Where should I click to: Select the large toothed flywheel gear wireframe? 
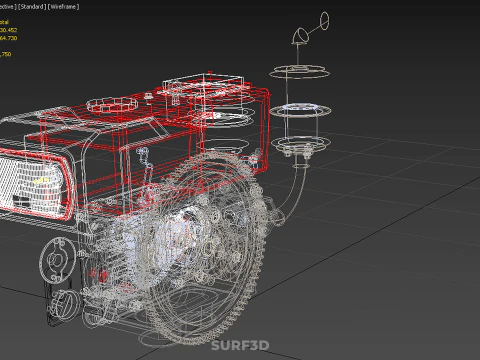tap(206, 248)
